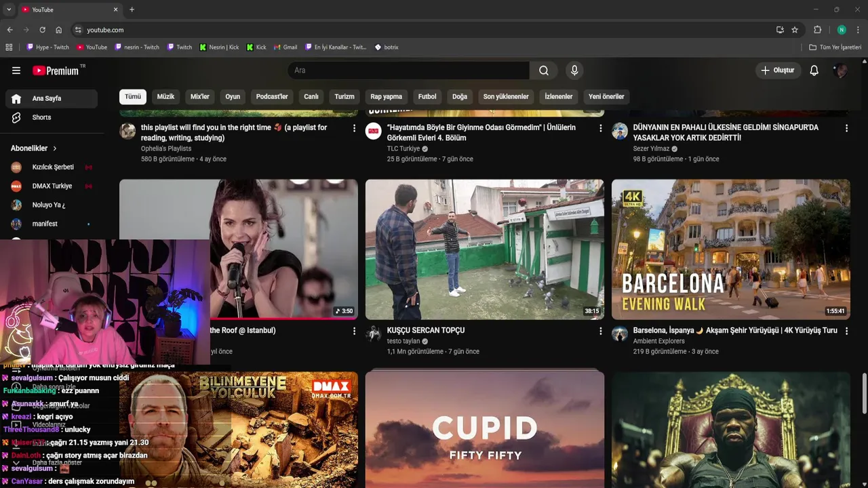The image size is (868, 488).
Task: Open the Noluyo Ya ¿ subscription
Action: 52,205
